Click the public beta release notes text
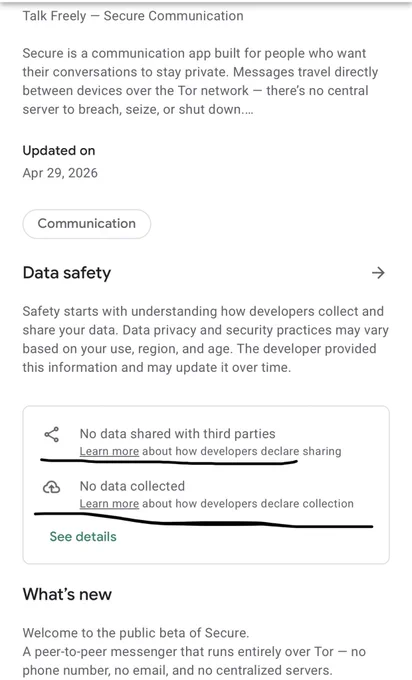Image resolution: width=412 pixels, height=680 pixels. click(136, 633)
